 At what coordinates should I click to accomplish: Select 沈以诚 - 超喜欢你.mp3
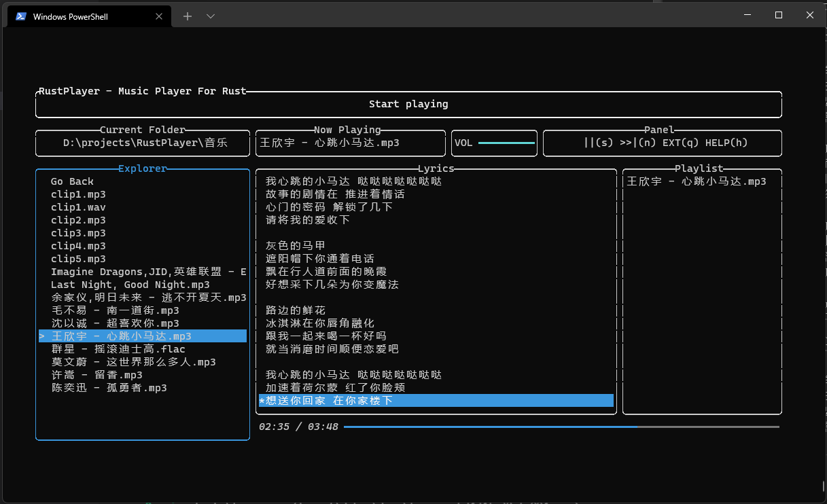click(x=115, y=323)
